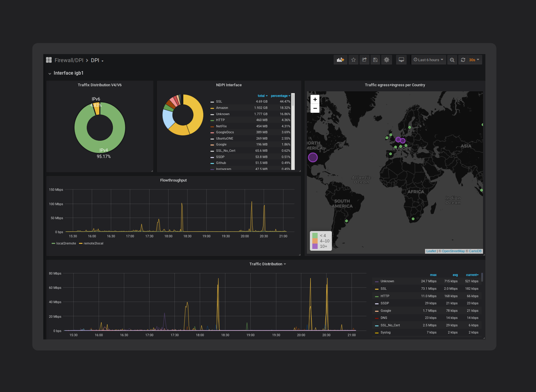Zoom in on the country map
The width and height of the screenshot is (536, 392).
[315, 99]
